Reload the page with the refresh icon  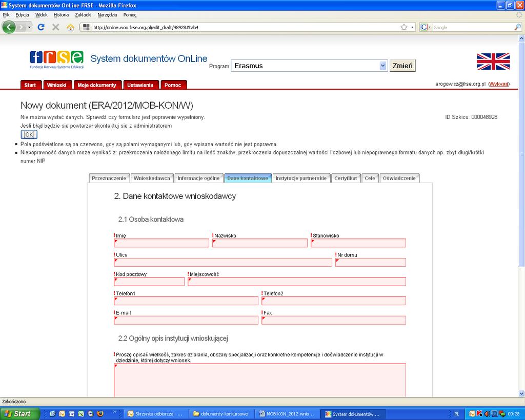coord(41,27)
